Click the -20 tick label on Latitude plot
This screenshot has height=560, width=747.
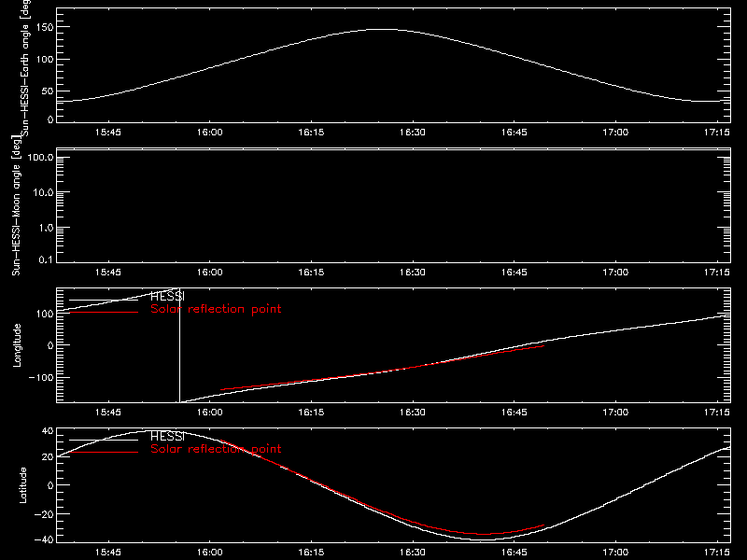pyautogui.click(x=44, y=514)
